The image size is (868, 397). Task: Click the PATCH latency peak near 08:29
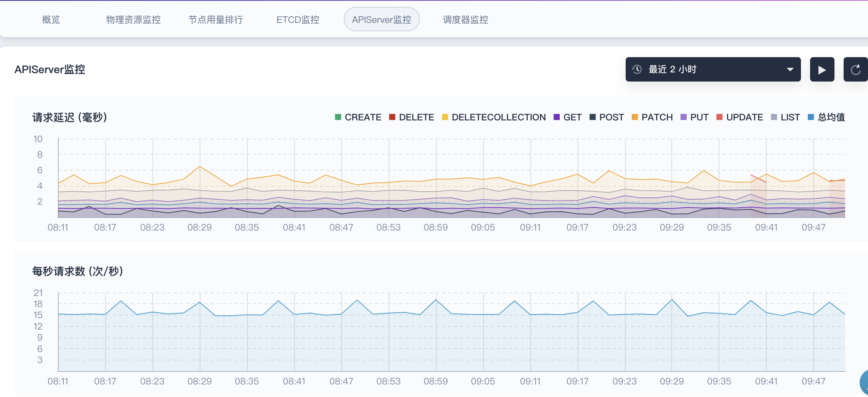point(200,166)
